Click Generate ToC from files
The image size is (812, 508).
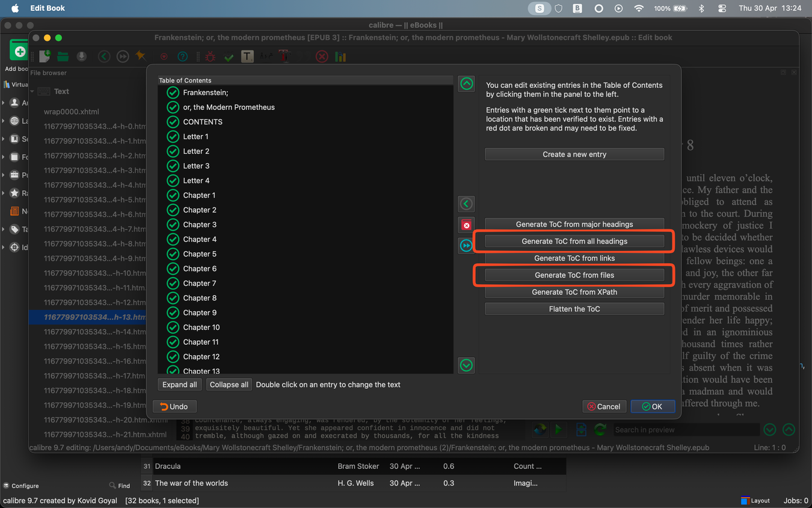tap(574, 275)
